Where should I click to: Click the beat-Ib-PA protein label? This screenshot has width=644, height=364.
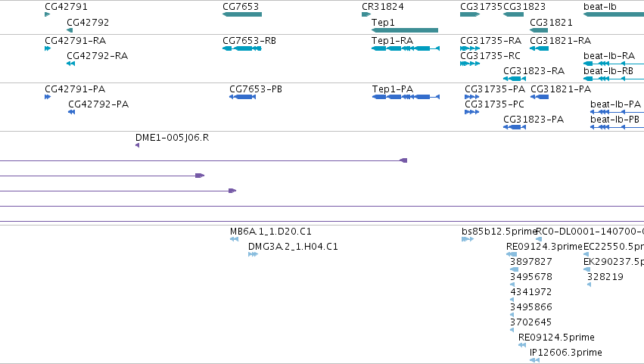click(x=616, y=104)
